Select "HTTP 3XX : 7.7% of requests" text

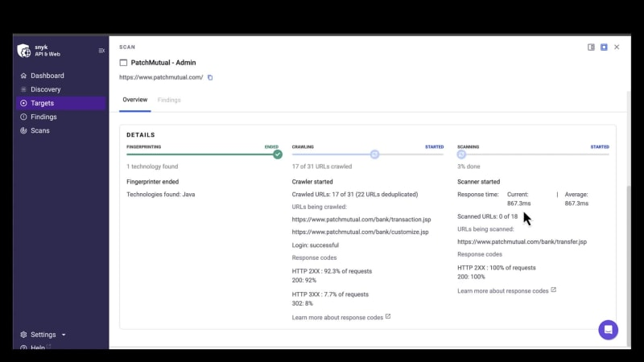pos(330,294)
